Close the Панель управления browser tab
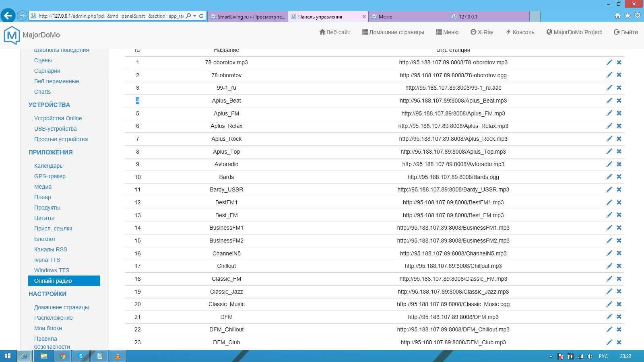644x362 pixels. (x=364, y=16)
